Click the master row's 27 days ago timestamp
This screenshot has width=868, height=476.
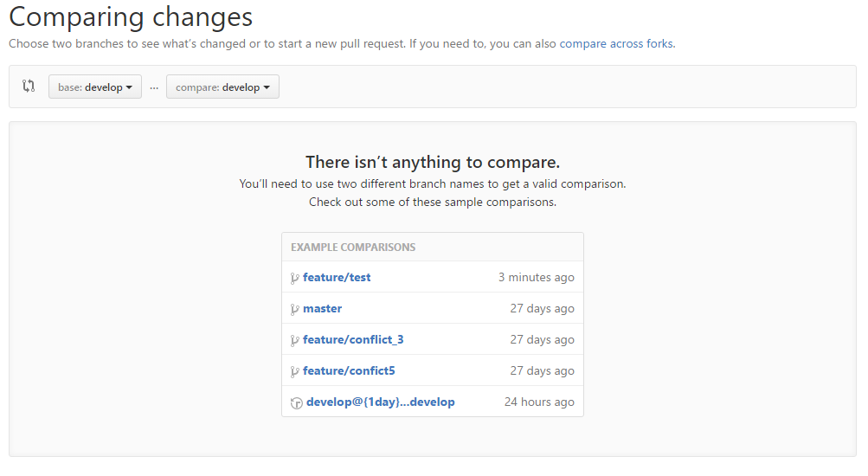pos(542,309)
